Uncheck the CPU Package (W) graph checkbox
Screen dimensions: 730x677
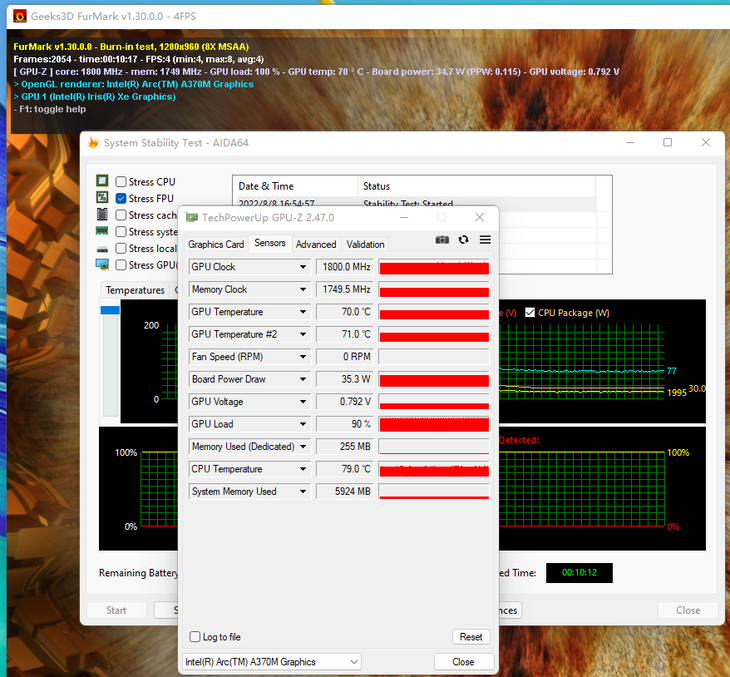(530, 312)
